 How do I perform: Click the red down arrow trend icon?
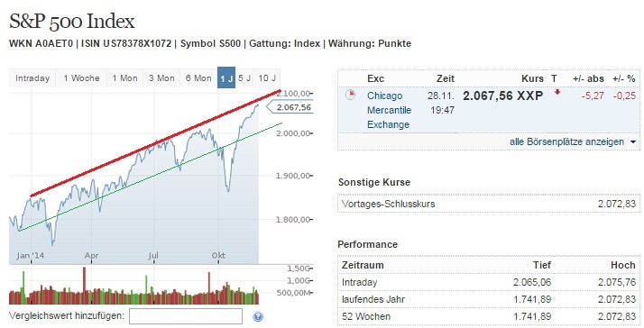point(557,92)
